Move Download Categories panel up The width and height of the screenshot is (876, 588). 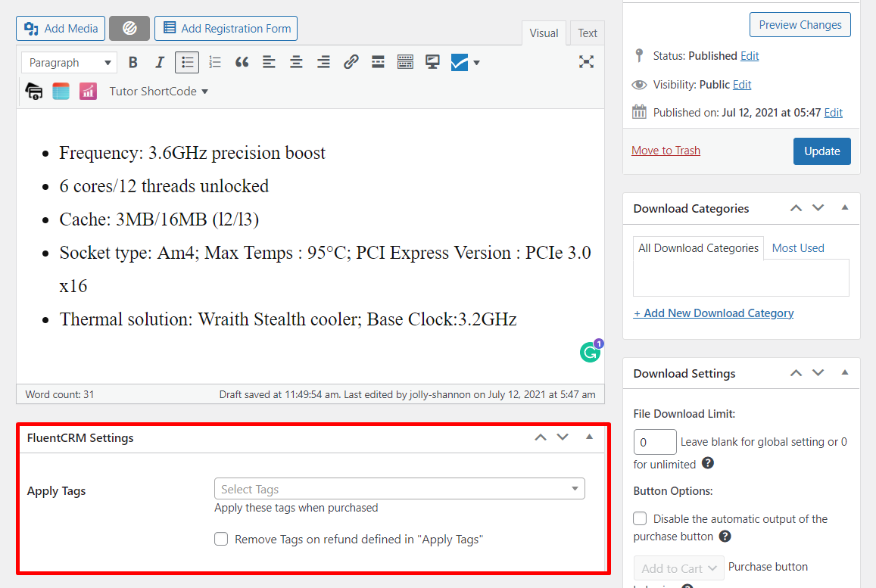coord(796,208)
